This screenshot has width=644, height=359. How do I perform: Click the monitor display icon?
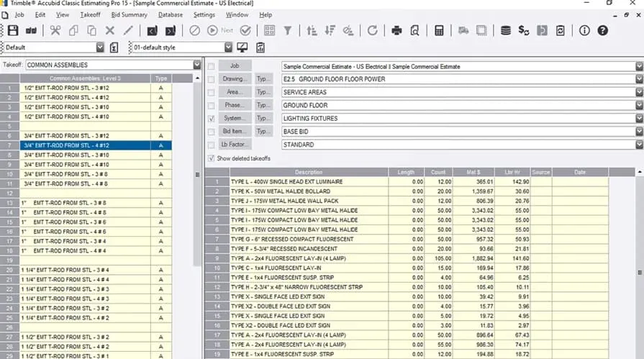[x=242, y=47]
